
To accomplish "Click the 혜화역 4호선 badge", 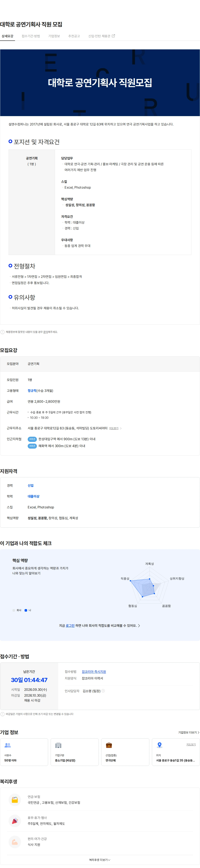I will [32, 446].
